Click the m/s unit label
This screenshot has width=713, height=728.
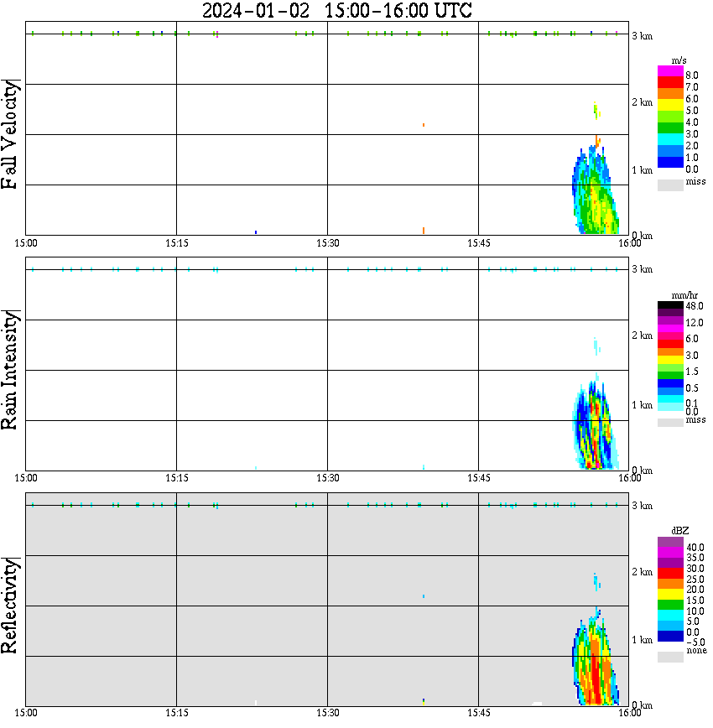[x=679, y=61]
